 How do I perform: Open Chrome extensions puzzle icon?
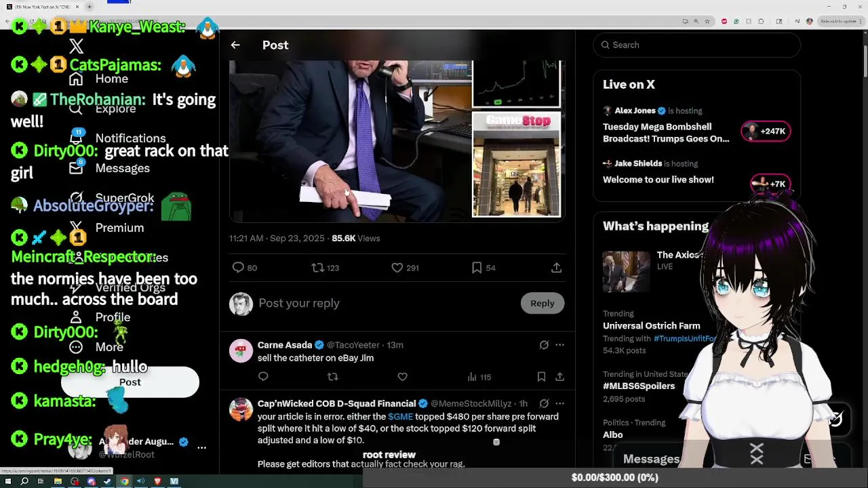pos(761,22)
